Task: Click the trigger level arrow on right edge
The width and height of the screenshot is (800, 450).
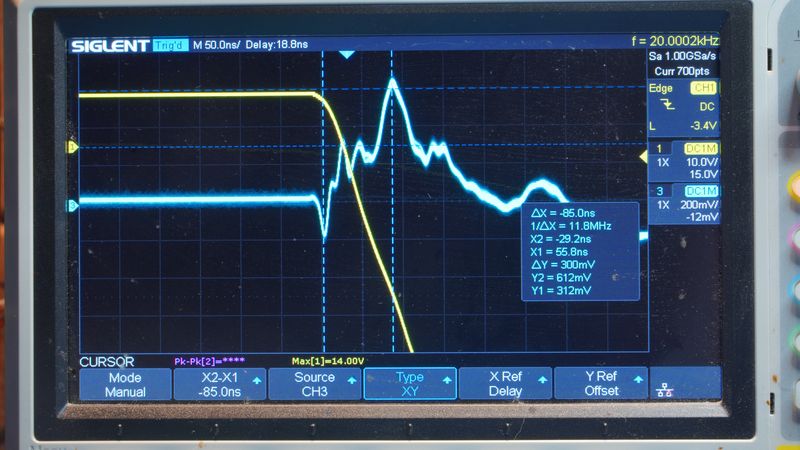Action: 642,156
